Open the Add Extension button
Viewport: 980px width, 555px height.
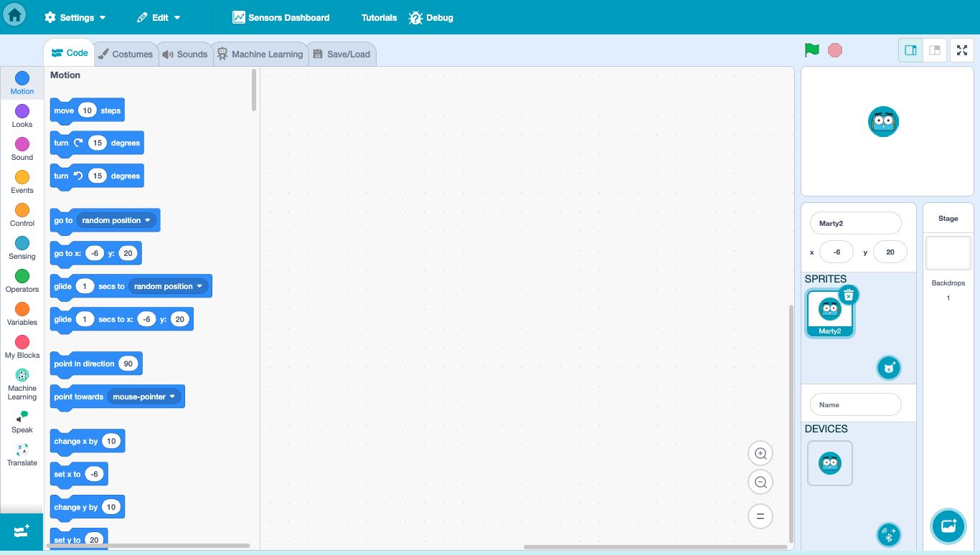[x=22, y=531]
